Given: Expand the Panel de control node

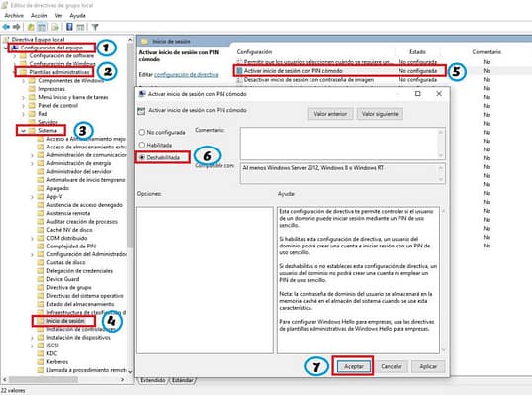Looking at the screenshot, I should point(23,106).
